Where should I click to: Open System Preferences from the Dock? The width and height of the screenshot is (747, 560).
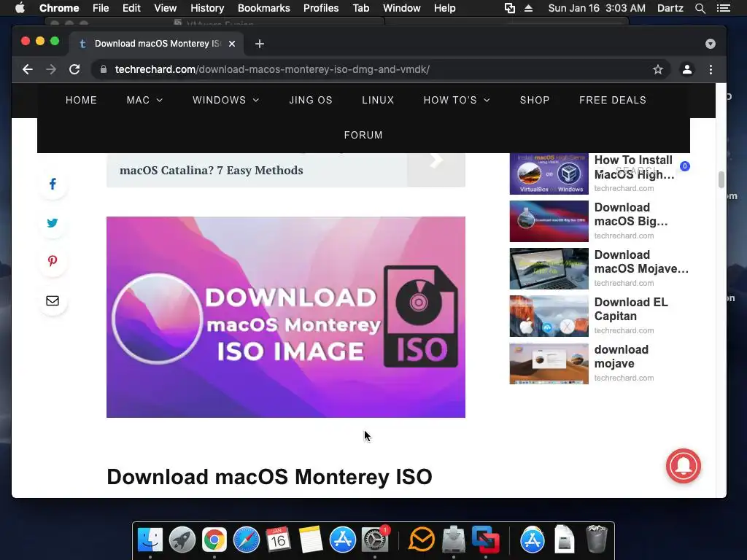(x=375, y=540)
